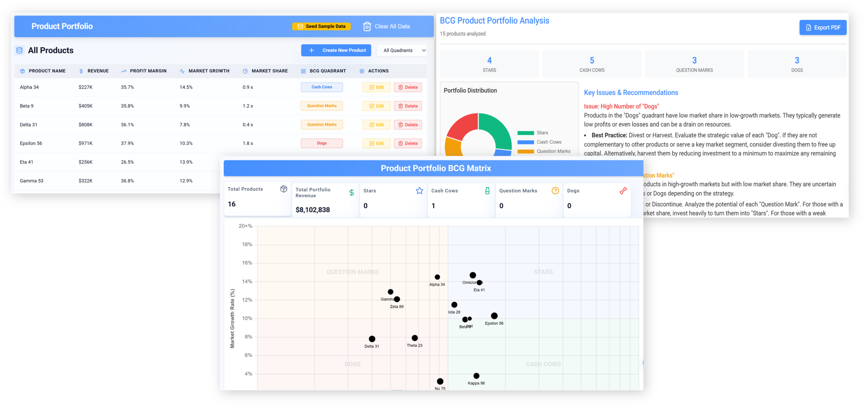Click the Nu 75 data point
Viewport: 868px width, 407px height.
point(440,382)
